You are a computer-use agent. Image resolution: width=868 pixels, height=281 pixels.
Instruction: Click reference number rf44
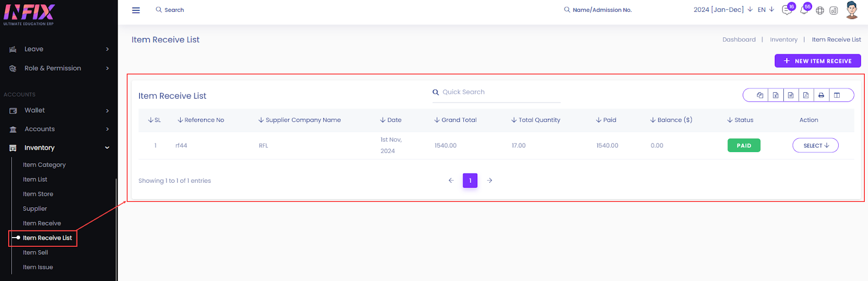coord(181,145)
